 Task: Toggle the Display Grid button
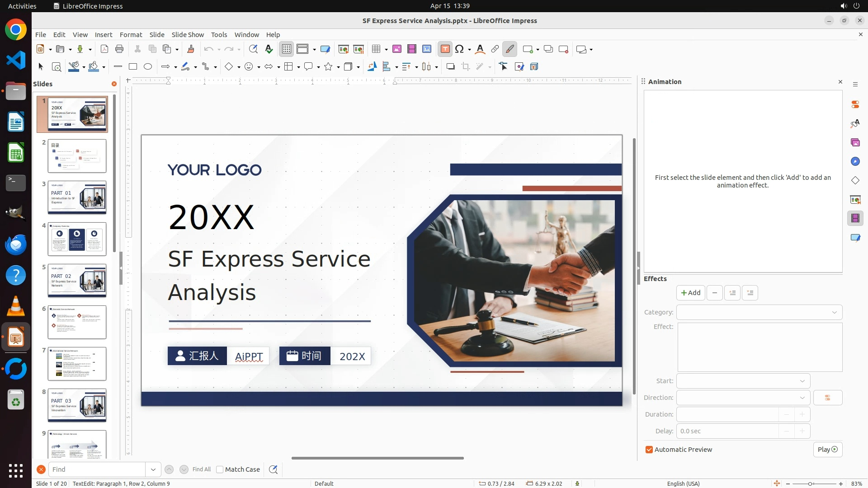(x=287, y=49)
